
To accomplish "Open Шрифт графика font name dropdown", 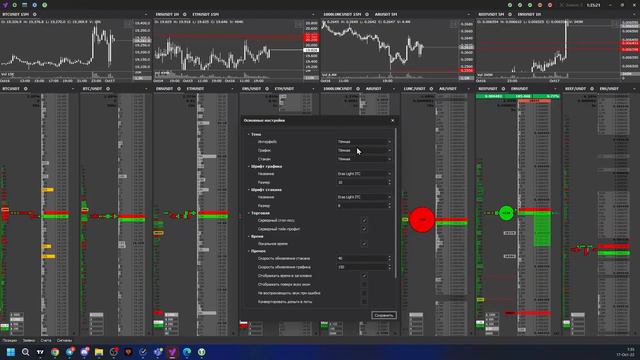I will 364,174.
